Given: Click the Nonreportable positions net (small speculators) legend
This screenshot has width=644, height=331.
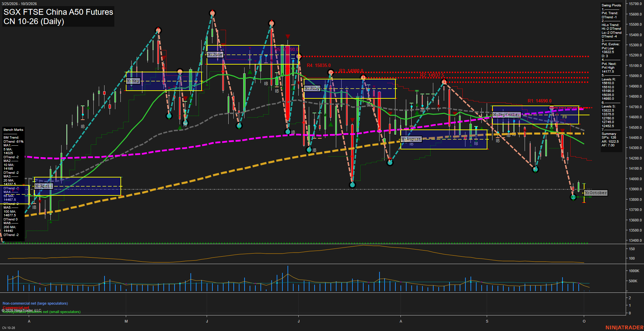Looking at the screenshot, I should pos(42,312).
